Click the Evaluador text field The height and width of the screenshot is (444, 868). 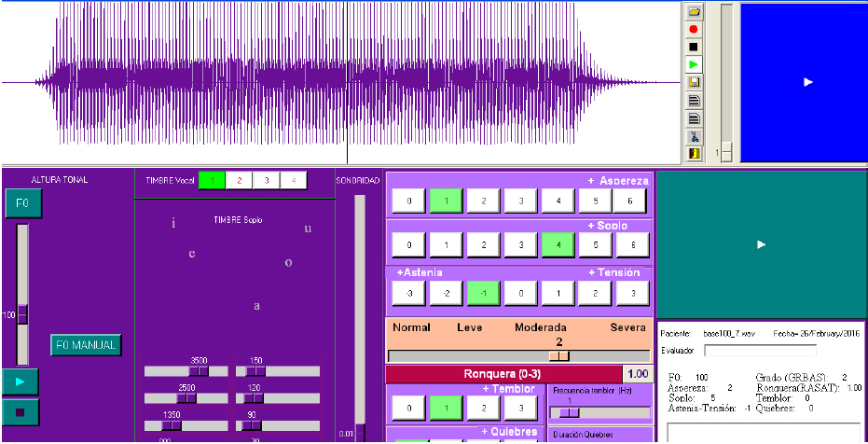(x=759, y=351)
